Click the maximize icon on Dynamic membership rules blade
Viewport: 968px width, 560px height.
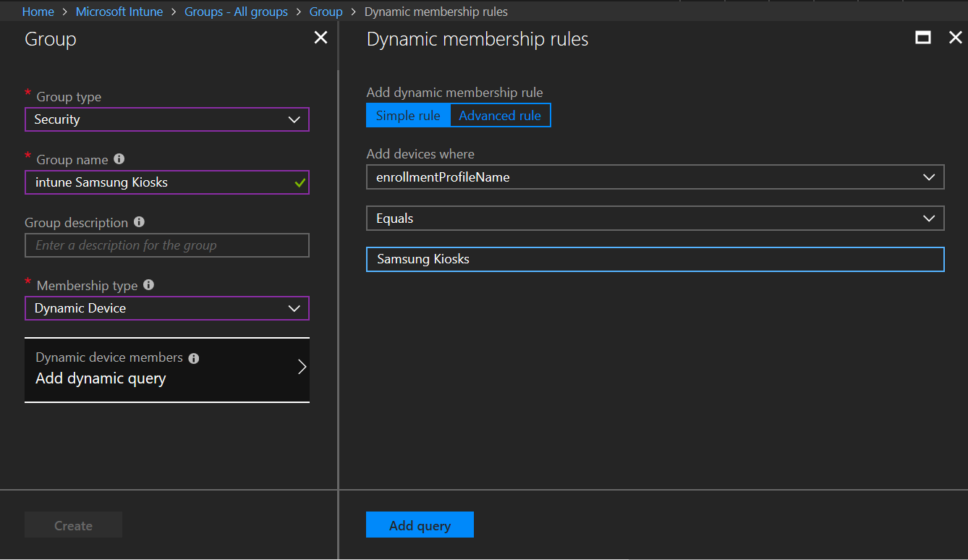tap(922, 37)
